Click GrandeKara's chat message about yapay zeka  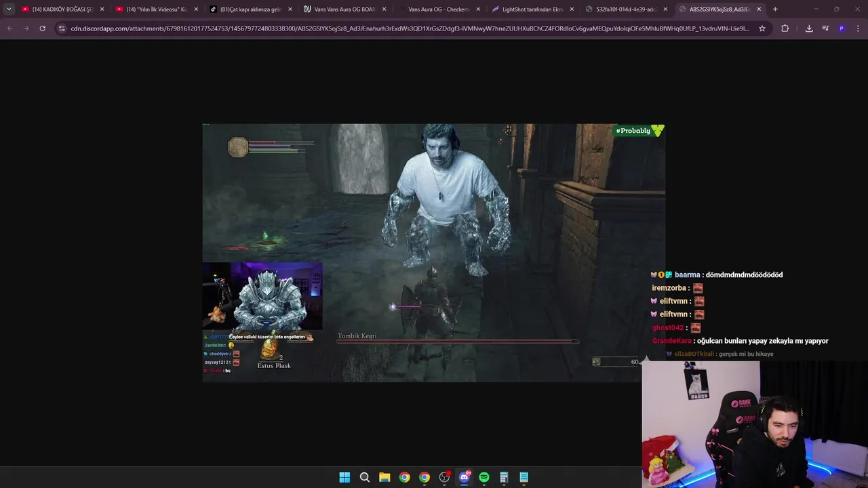740,341
